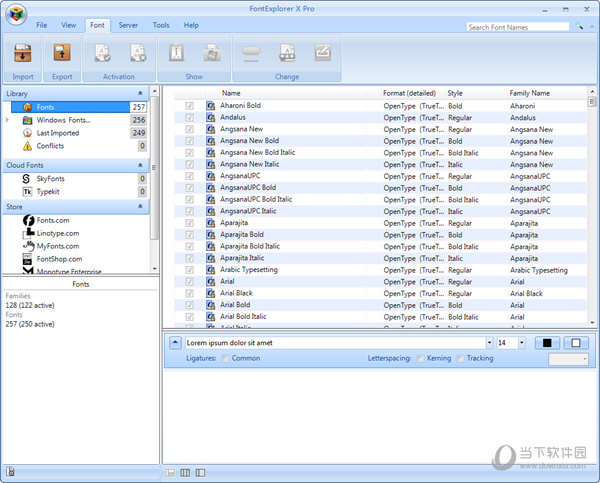Switch to the first layout view icon
The height and width of the screenshot is (483, 600).
pyautogui.click(x=170, y=473)
